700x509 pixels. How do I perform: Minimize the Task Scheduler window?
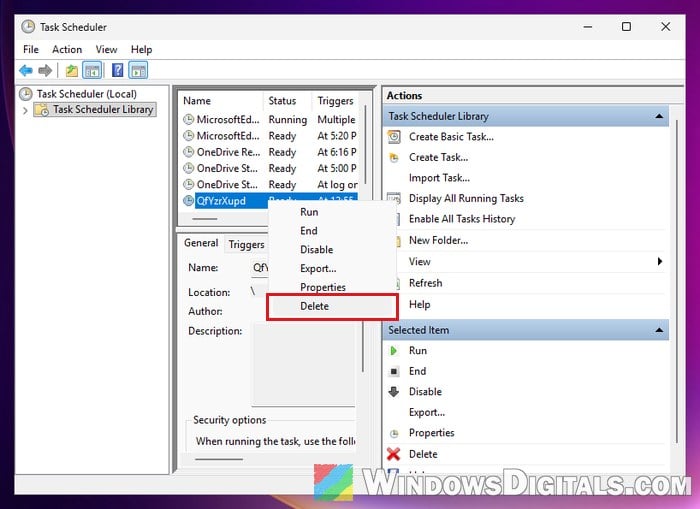(x=588, y=27)
